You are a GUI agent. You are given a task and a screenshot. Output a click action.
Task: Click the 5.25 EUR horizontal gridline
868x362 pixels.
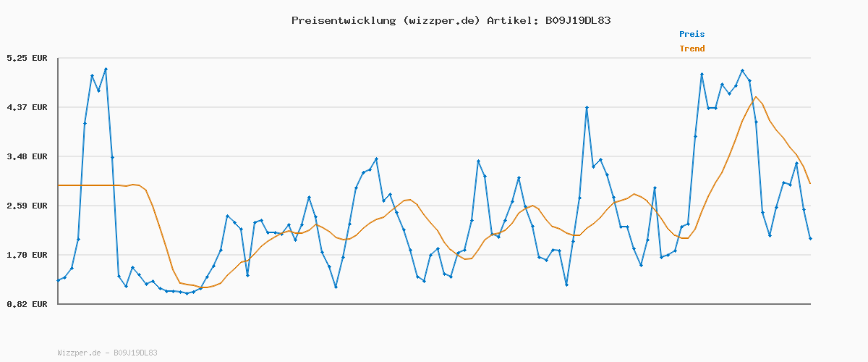(434, 58)
